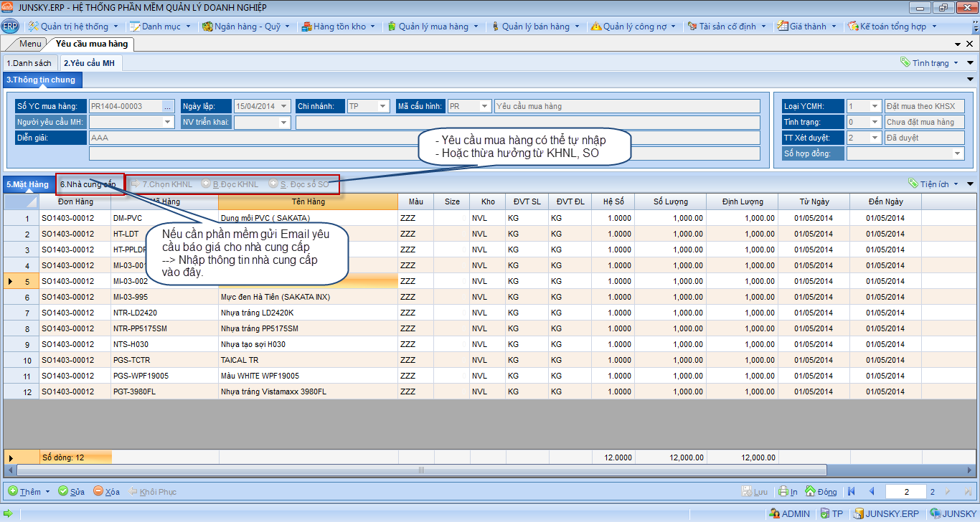Click the orange Xóa delete icon
The image size is (980, 522).
coord(98,491)
